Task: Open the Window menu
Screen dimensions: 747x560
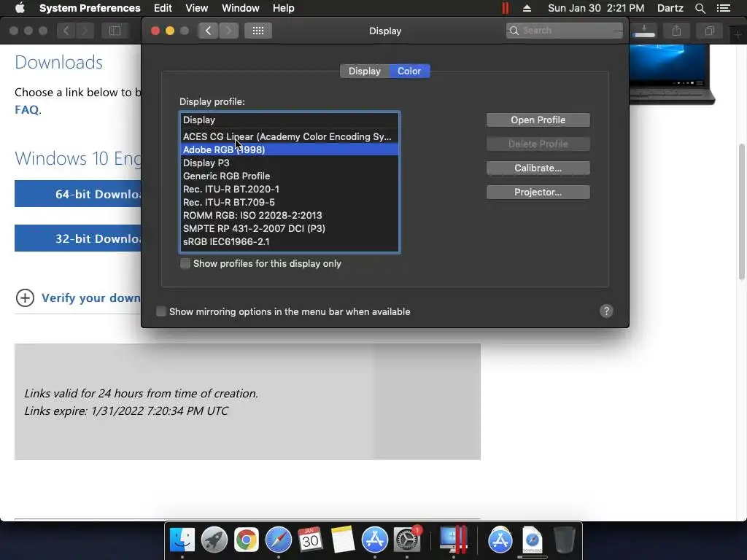Action: tap(241, 8)
